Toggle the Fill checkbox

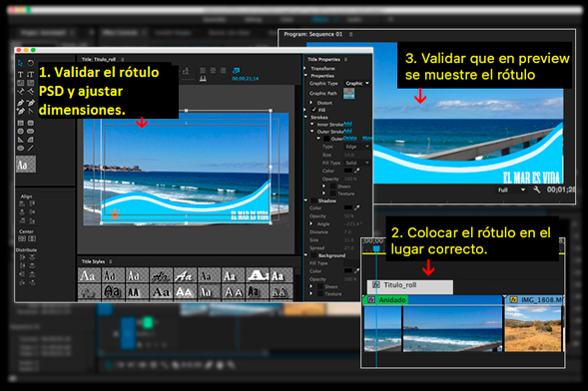(x=313, y=110)
